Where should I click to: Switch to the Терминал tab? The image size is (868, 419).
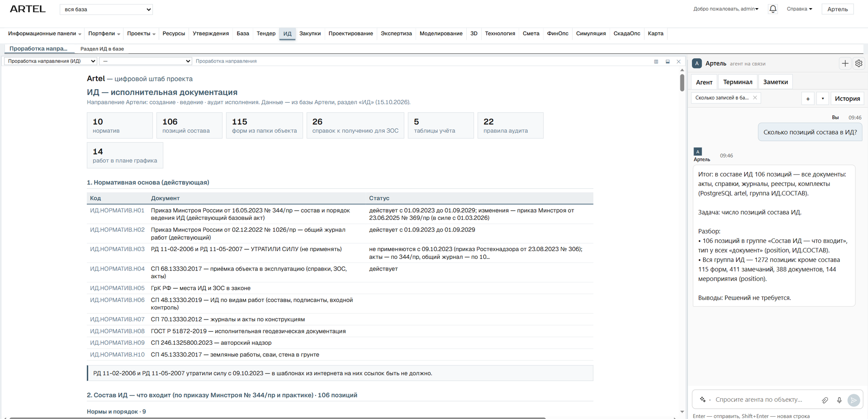click(x=737, y=82)
